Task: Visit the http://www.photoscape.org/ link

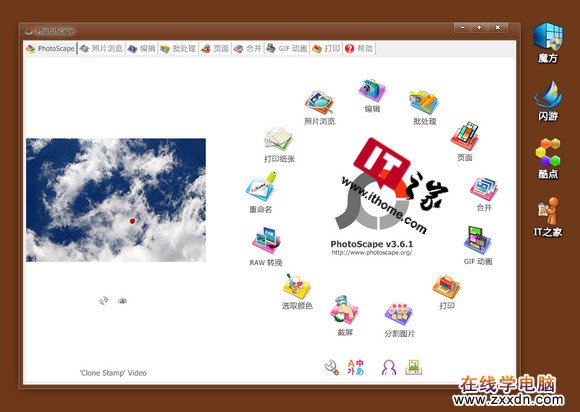Action: [x=372, y=253]
